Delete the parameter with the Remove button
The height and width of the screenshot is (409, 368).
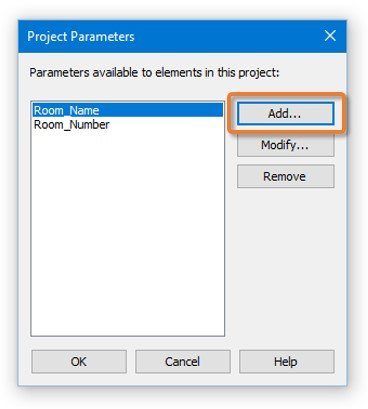(285, 176)
